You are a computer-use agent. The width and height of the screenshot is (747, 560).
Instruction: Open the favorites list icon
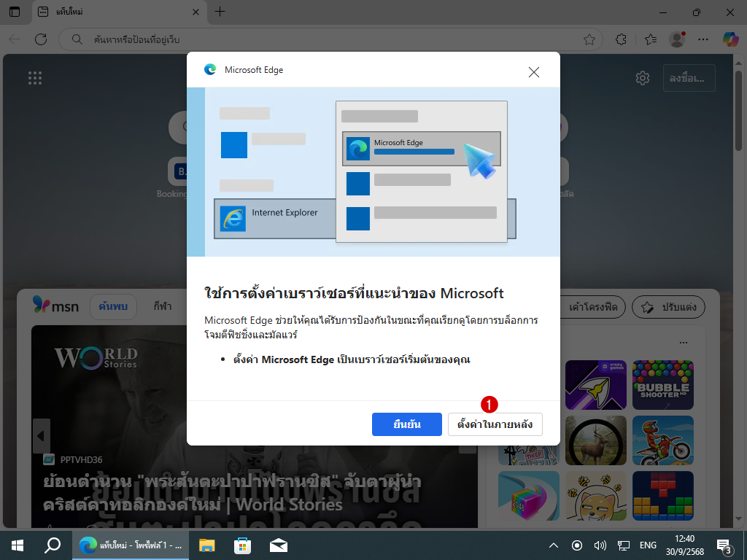pyautogui.click(x=651, y=39)
